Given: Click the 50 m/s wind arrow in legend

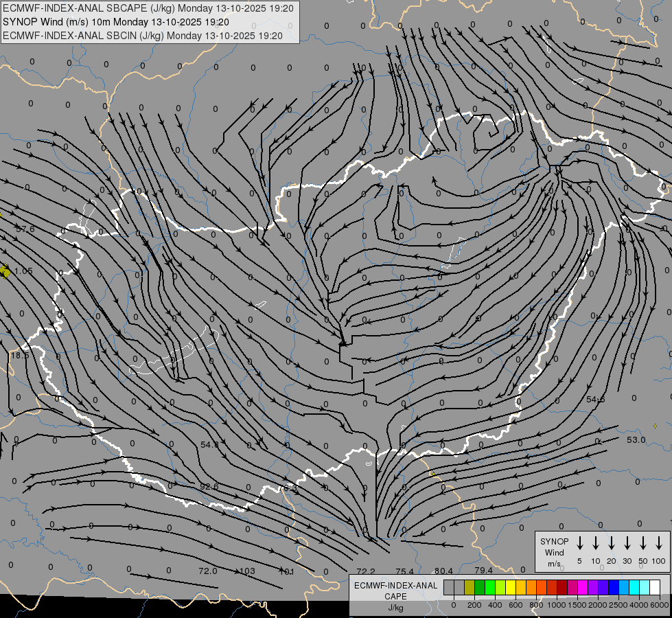Looking at the screenshot, I should click(643, 543).
